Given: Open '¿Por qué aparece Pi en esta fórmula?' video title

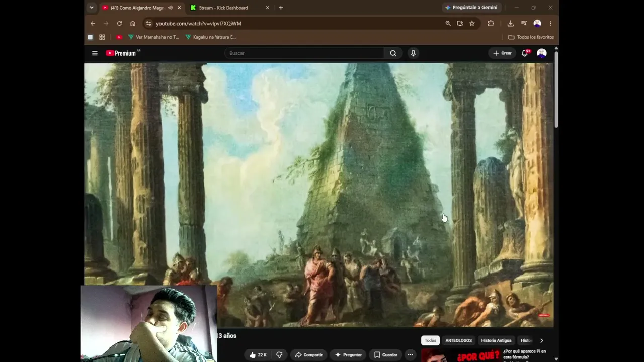Looking at the screenshot, I should [x=524, y=354].
